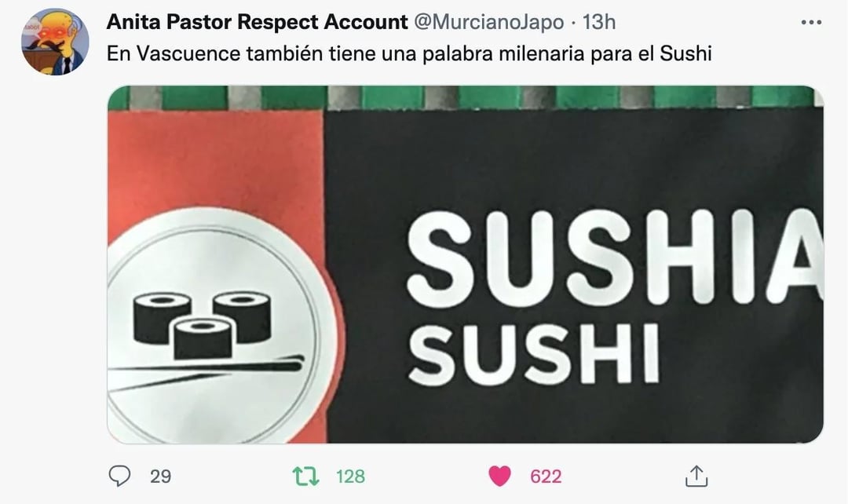Viewport: 848px width, 504px height.
Task: Open the tweet via 13h timestamp
Action: coord(598,22)
